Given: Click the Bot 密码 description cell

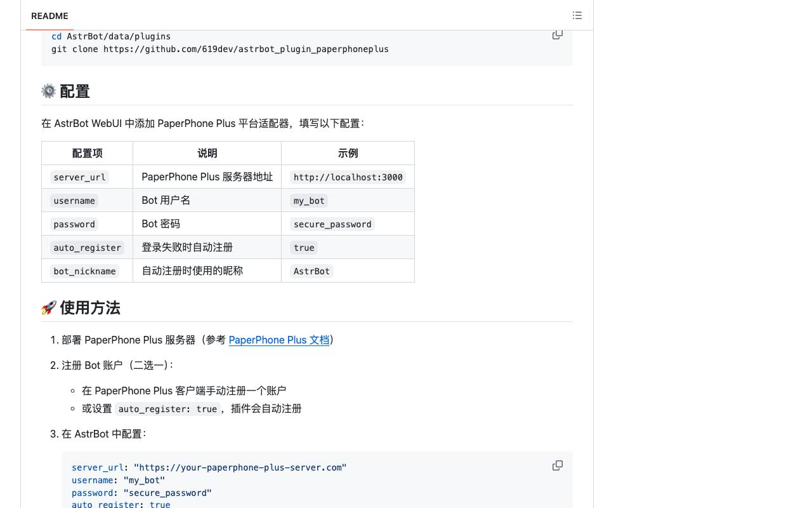Looking at the screenshot, I should pyautogui.click(x=207, y=224).
